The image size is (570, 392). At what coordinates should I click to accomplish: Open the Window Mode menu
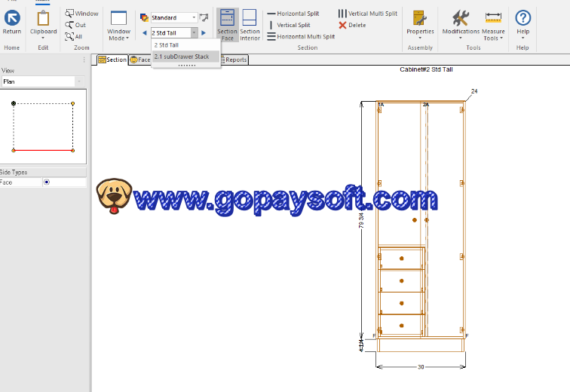pyautogui.click(x=118, y=26)
